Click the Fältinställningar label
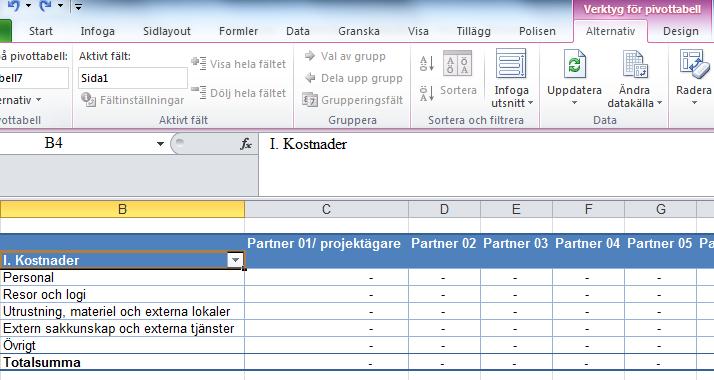 (142, 100)
